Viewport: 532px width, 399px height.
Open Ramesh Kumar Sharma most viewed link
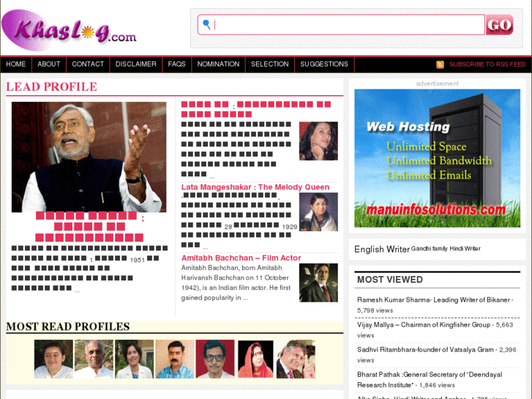pyautogui.click(x=434, y=300)
